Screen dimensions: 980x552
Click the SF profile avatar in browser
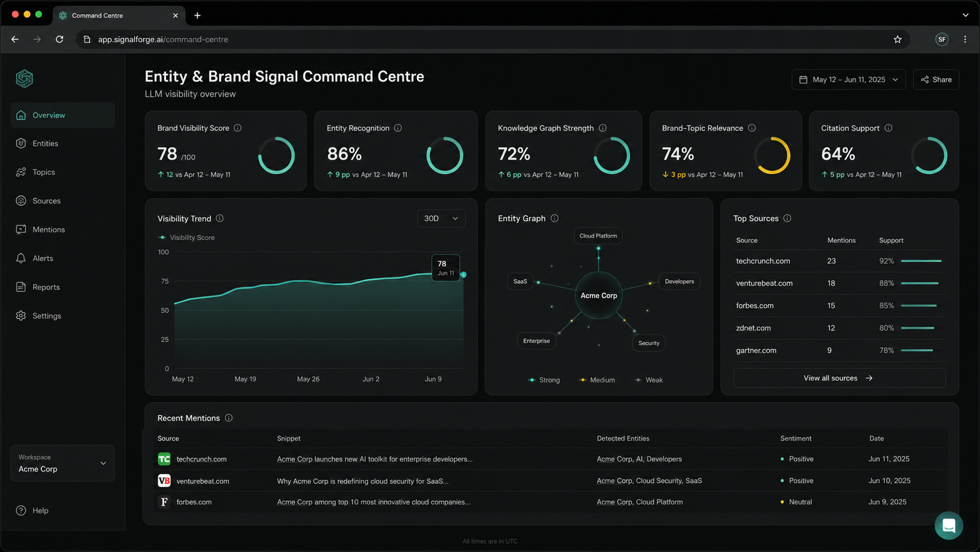click(x=942, y=39)
